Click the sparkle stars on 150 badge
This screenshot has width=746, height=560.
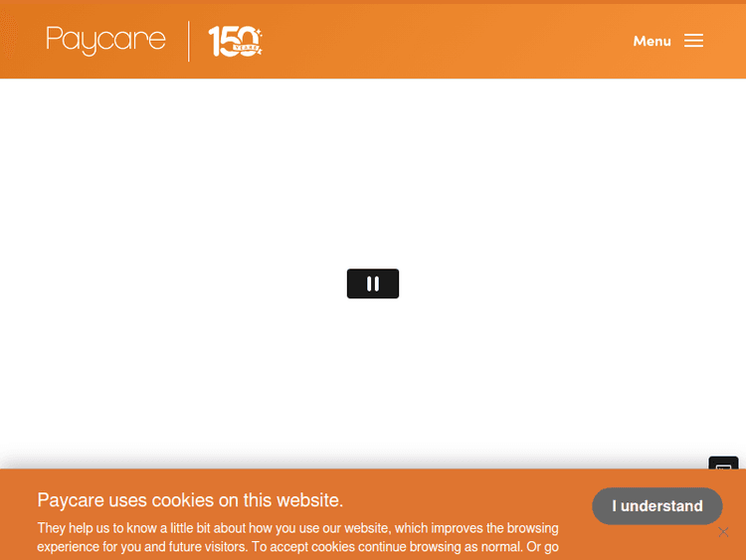click(259, 32)
